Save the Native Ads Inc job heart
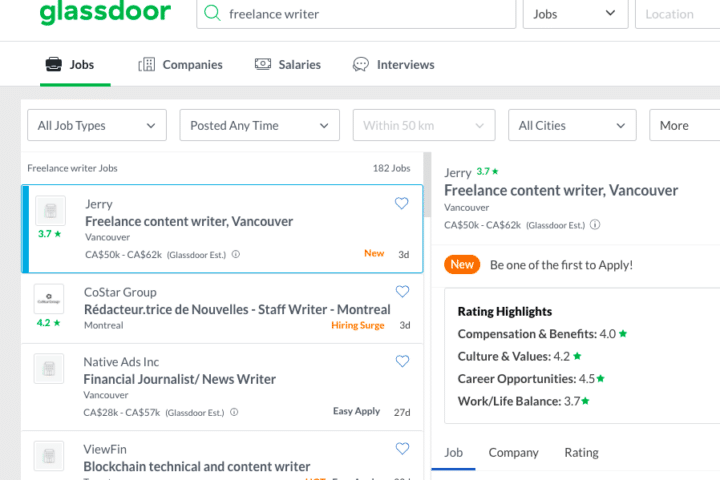Image resolution: width=720 pixels, height=480 pixels. pyautogui.click(x=402, y=361)
